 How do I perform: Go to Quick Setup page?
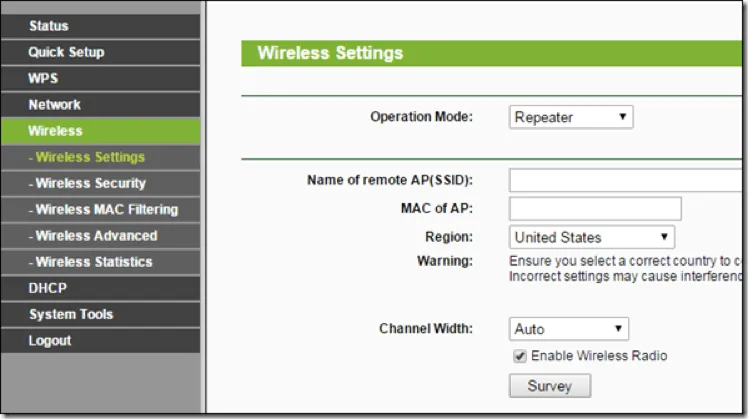coord(66,52)
